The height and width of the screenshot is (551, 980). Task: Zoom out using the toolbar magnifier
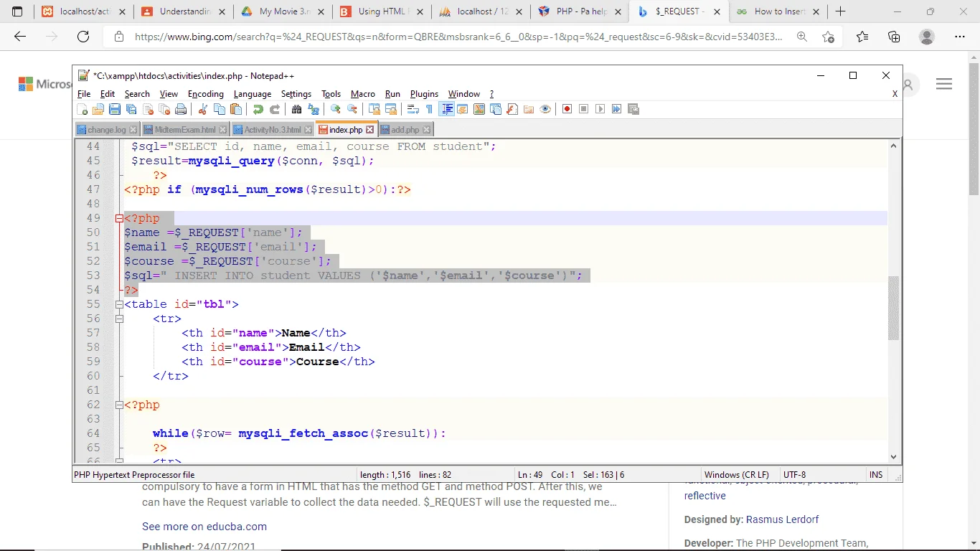tap(352, 109)
